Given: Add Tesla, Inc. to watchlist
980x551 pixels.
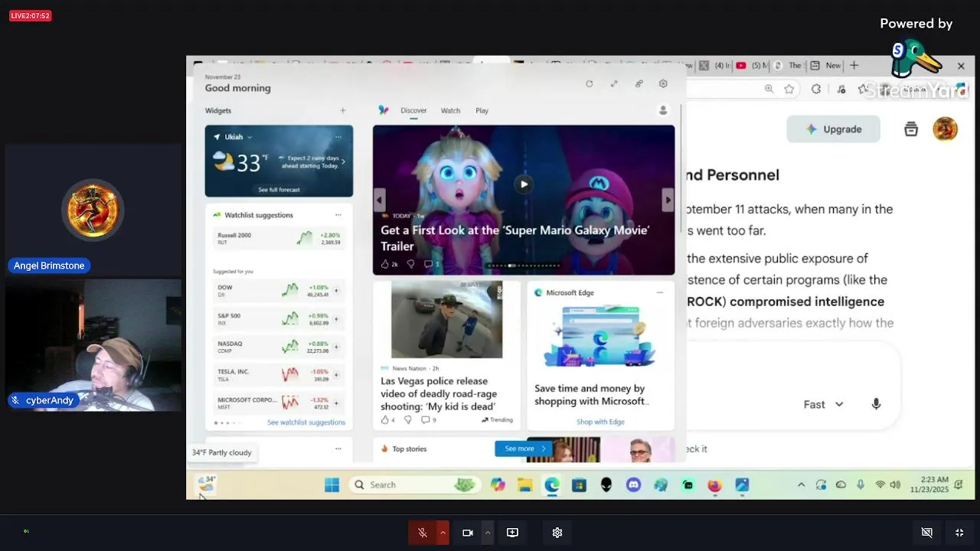Looking at the screenshot, I should pos(336,375).
